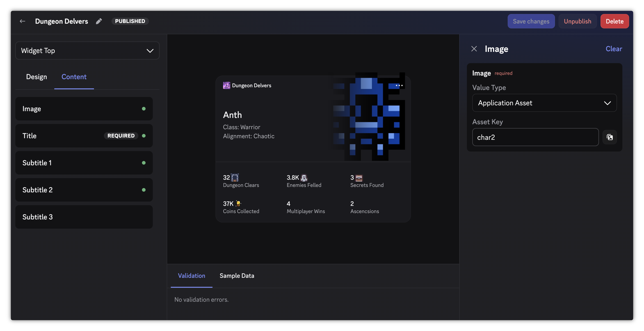Click the Coins Collected coin icon
This screenshot has width=644, height=331.
(238, 203)
